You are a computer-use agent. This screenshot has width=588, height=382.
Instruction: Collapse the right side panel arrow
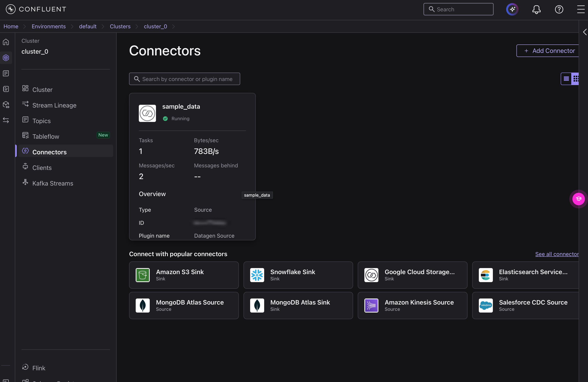click(584, 32)
